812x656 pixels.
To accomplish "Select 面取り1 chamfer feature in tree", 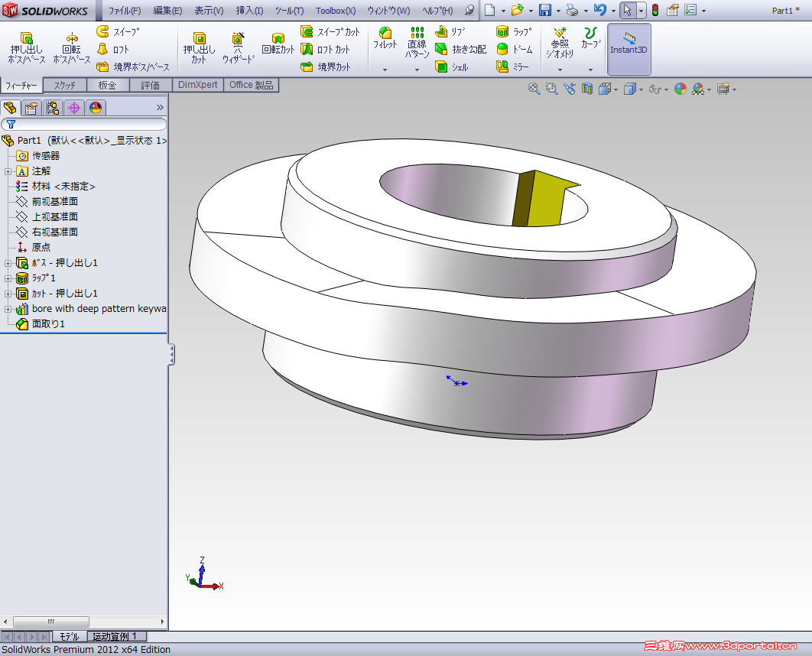I will pos(41,324).
